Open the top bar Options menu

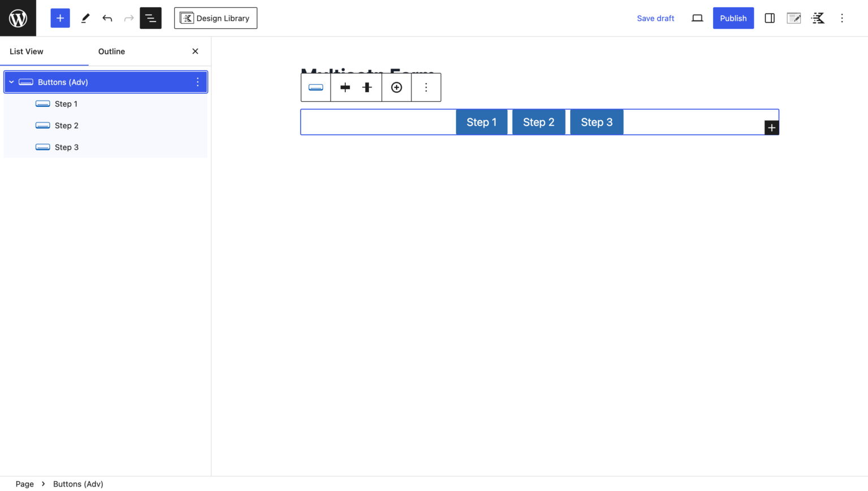841,18
